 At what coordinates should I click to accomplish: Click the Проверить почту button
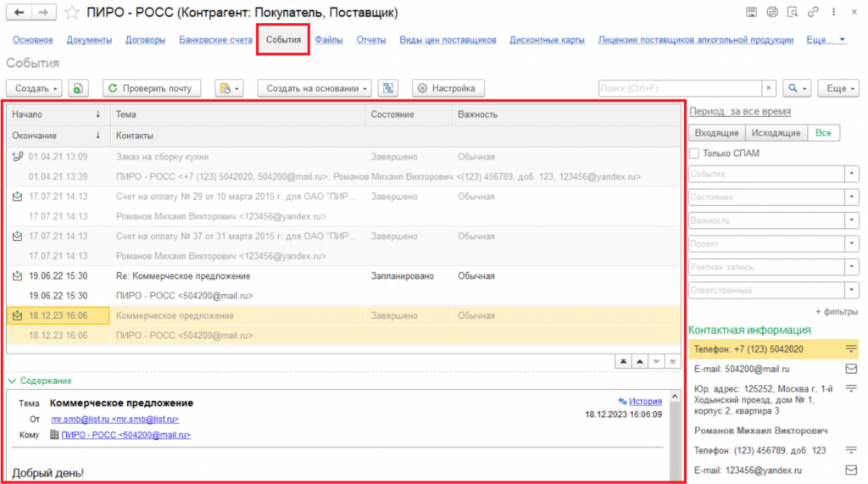click(152, 88)
